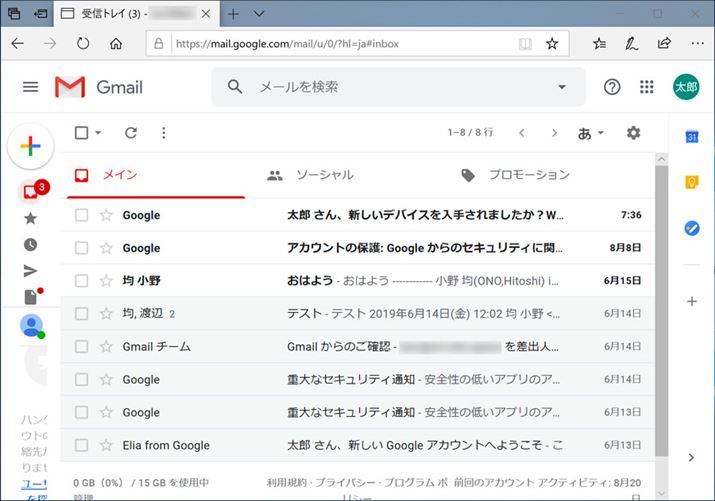This screenshot has height=501, width=715.
Task: Star the Elia from Google email
Action: click(106, 445)
